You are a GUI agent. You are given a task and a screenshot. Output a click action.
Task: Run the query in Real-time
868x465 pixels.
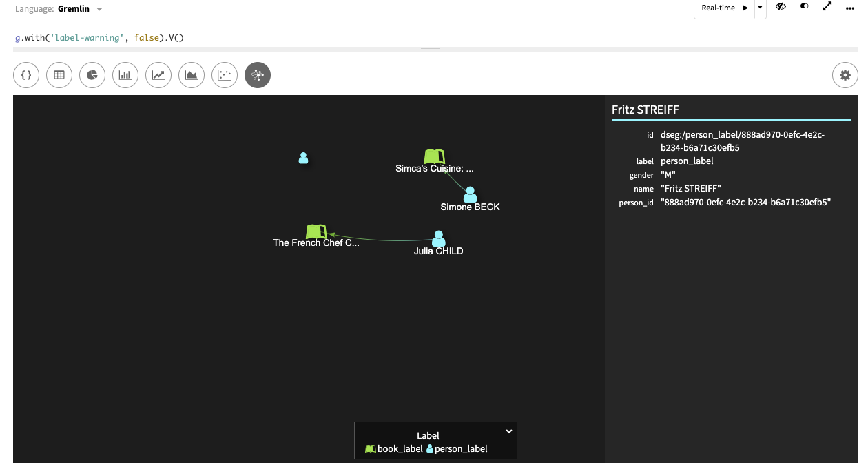coord(725,8)
